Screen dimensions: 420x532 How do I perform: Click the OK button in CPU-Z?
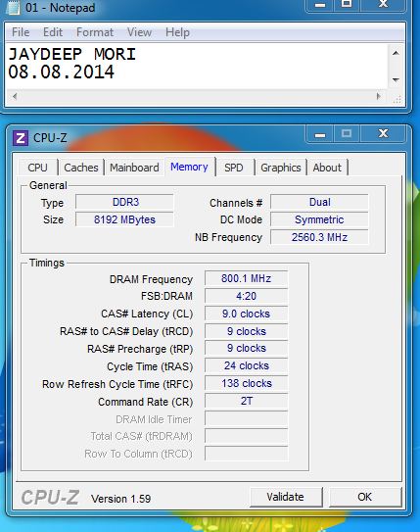[x=364, y=497]
